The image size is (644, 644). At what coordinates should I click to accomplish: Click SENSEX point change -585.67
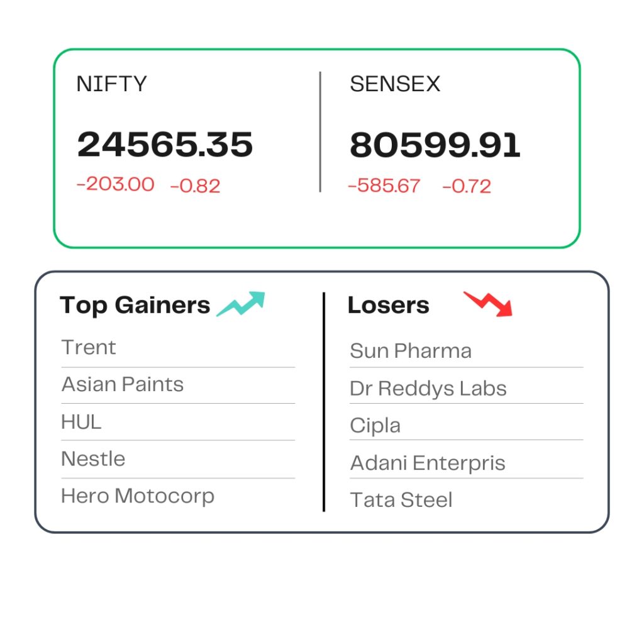384,186
